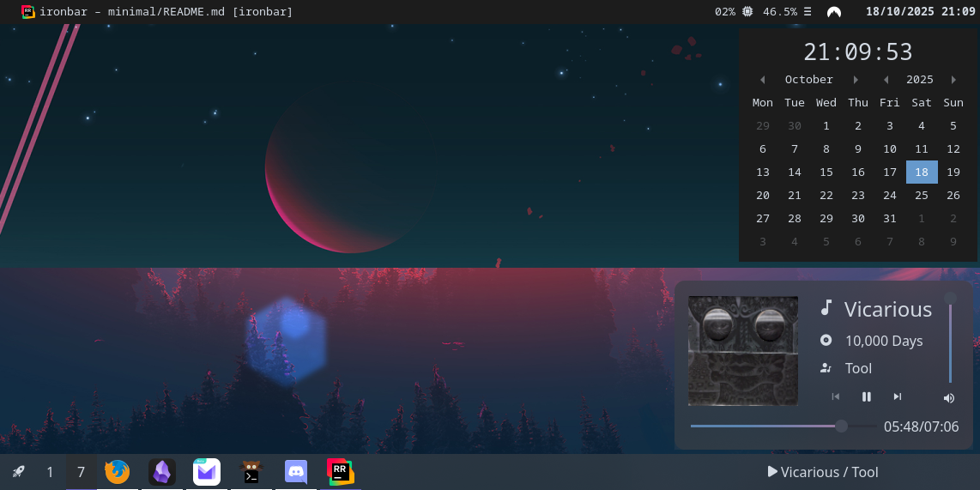Click the date and time in top bar
Screen dimensions: 980x490
tap(920, 12)
